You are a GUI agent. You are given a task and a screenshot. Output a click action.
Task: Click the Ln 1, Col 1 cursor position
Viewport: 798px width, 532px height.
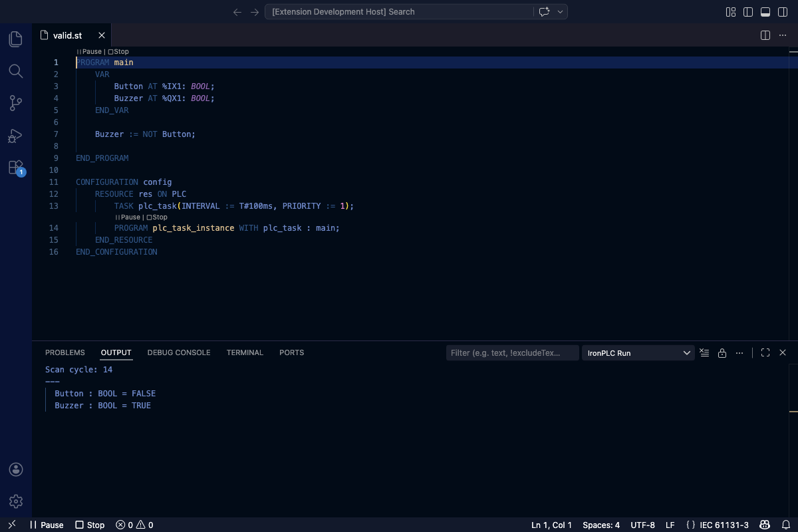point(552,525)
